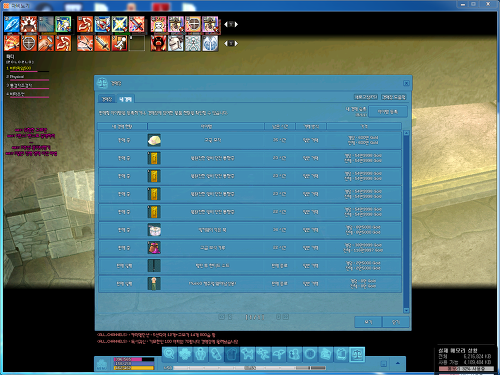
Task: Select the green-robed figure item listing icon
Action: tap(154, 284)
